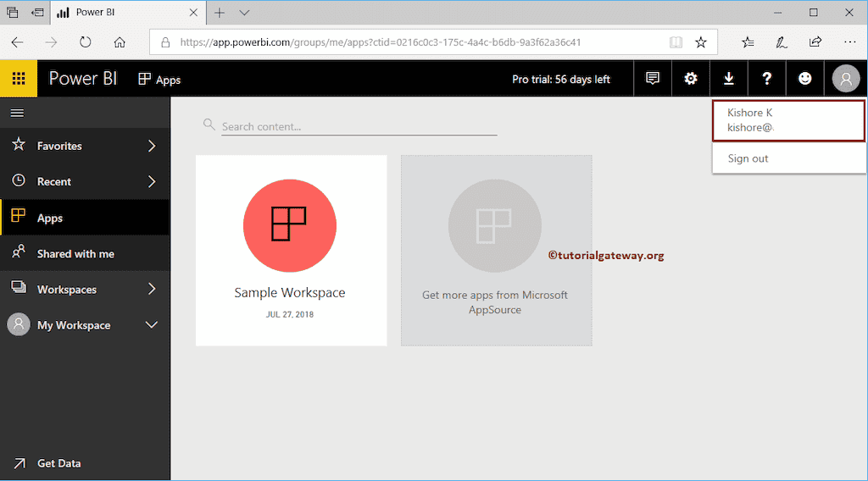This screenshot has height=481, width=868.
Task: Click the Apps icon in header breadcrumb
Action: (x=144, y=79)
